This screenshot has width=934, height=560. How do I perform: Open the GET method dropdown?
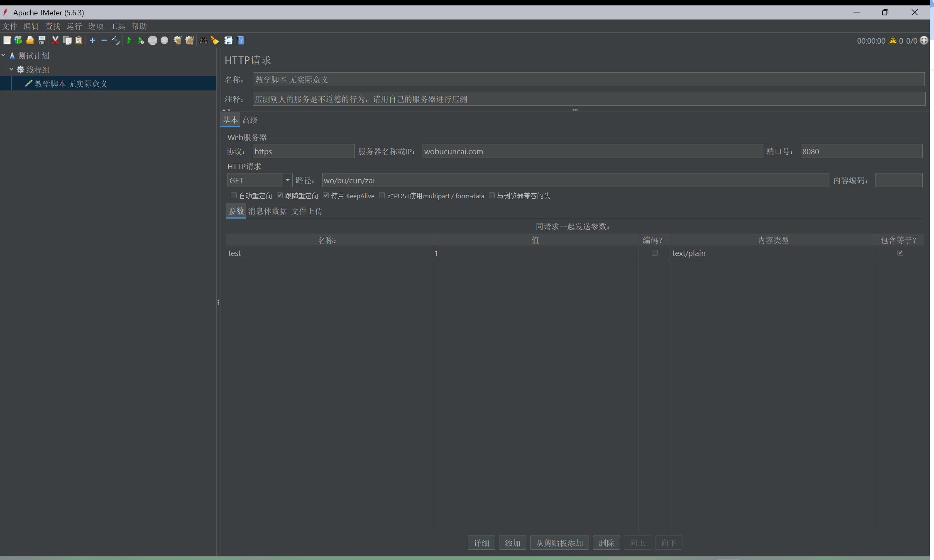[287, 180]
